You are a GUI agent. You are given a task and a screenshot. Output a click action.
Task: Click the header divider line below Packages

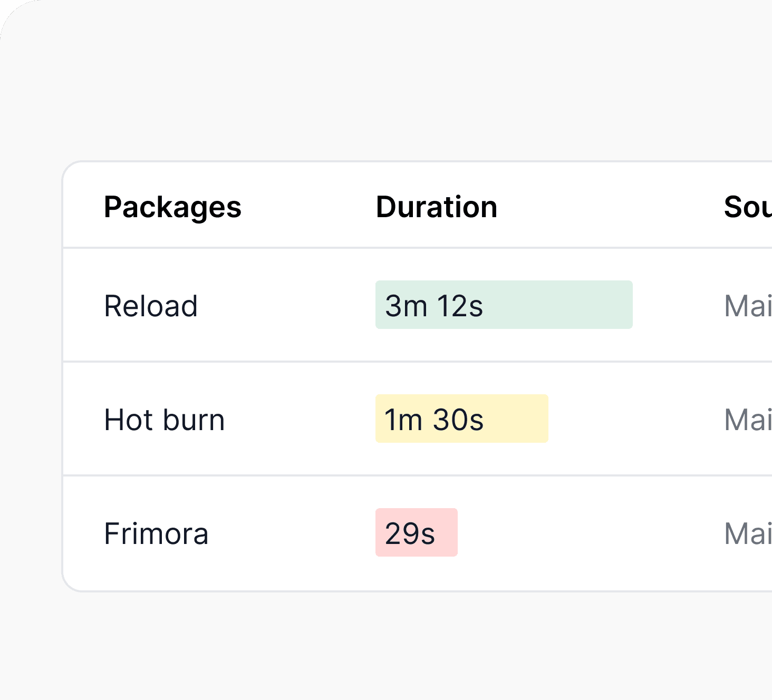tap(172, 247)
